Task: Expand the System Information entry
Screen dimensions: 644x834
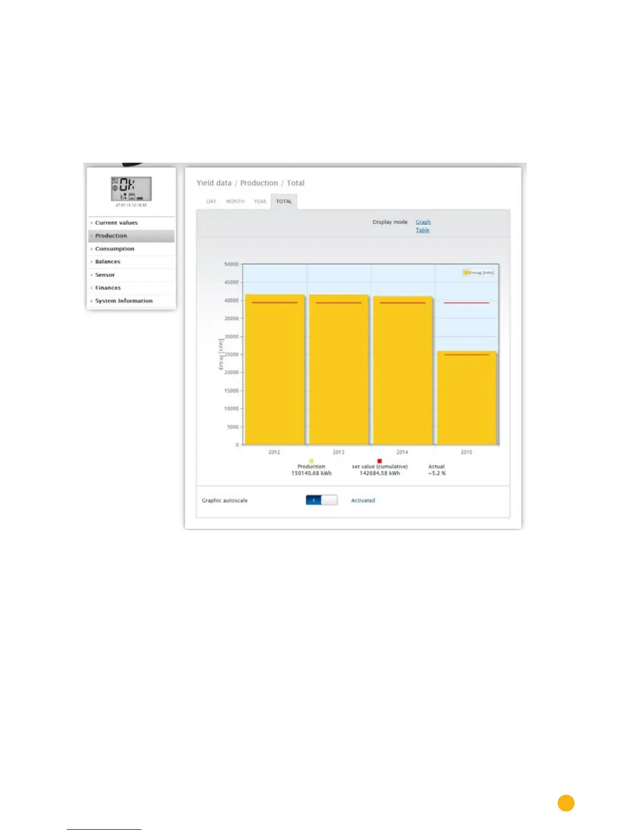Action: click(131, 301)
